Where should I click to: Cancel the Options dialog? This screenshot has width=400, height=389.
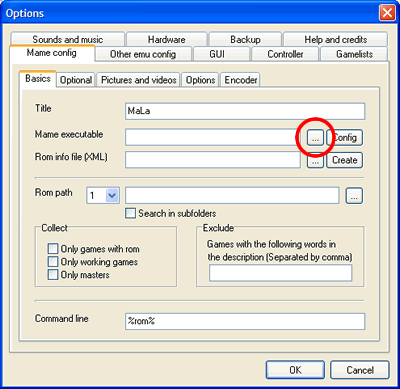click(x=360, y=370)
